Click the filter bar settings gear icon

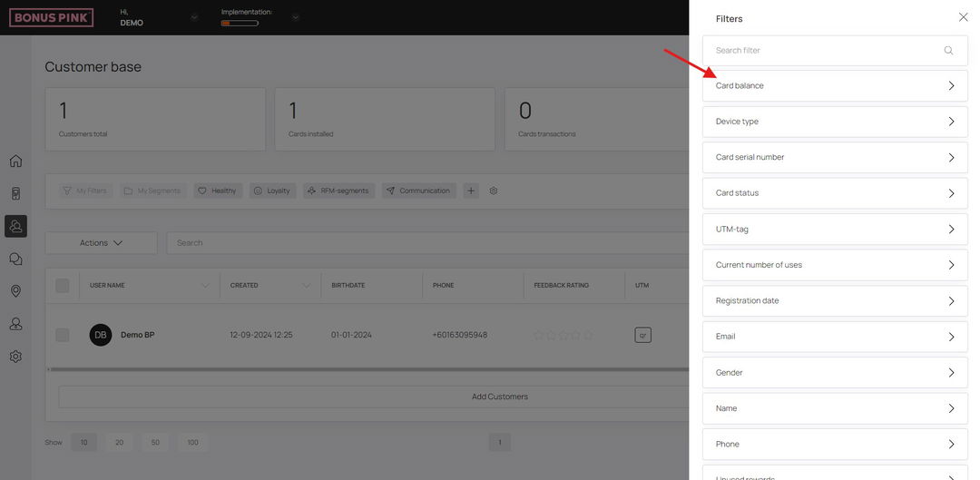click(x=493, y=191)
